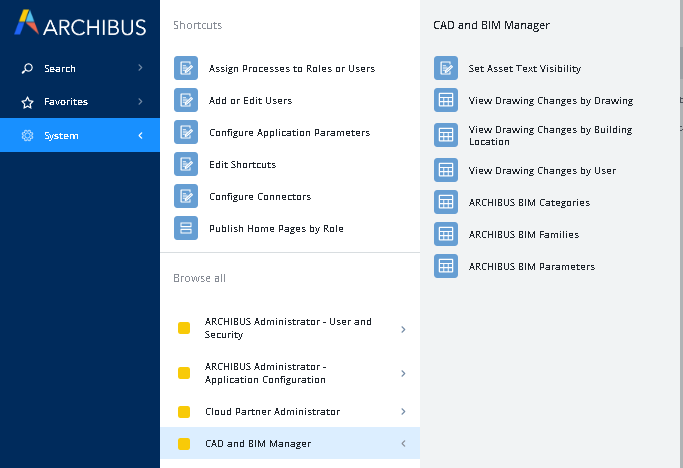Click the View Drawing Changes by User icon
683x468 pixels.
tap(446, 170)
